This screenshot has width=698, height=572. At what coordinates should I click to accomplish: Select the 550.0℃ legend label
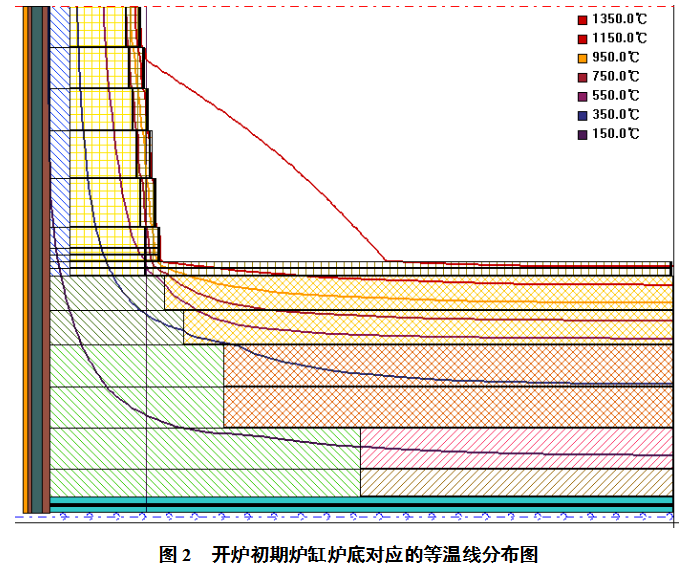tap(616, 96)
